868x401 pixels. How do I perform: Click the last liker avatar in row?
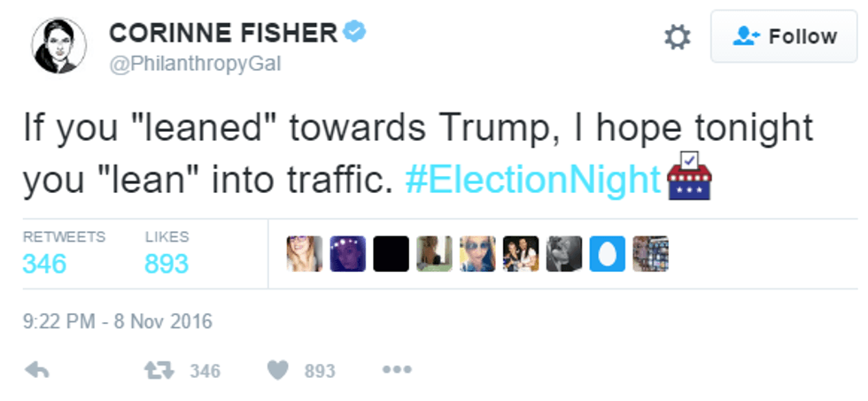coord(651,254)
